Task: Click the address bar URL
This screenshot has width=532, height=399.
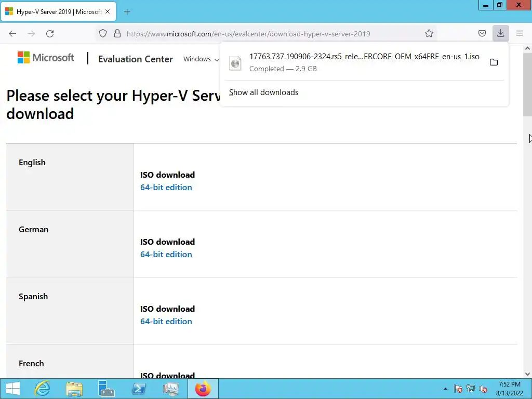Action: [248, 34]
